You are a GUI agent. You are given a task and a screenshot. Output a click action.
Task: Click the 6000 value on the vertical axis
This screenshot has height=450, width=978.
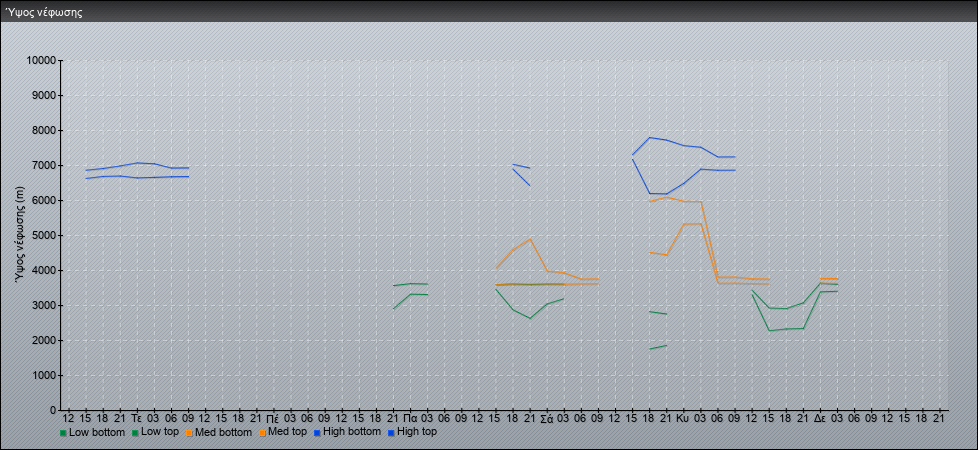(44, 200)
